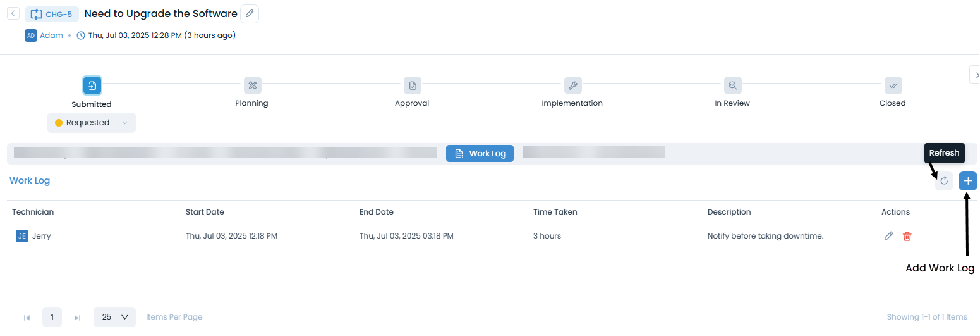Go back using the left arrow
Screen dimensions: 980x336
(x=13, y=13)
